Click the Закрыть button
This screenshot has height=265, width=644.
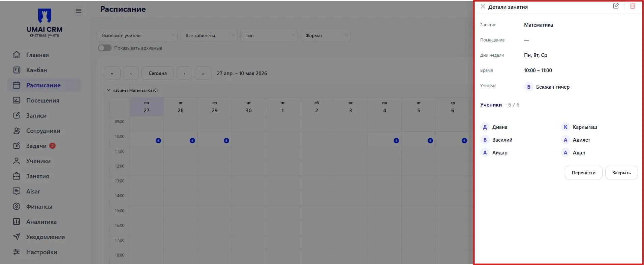621,173
